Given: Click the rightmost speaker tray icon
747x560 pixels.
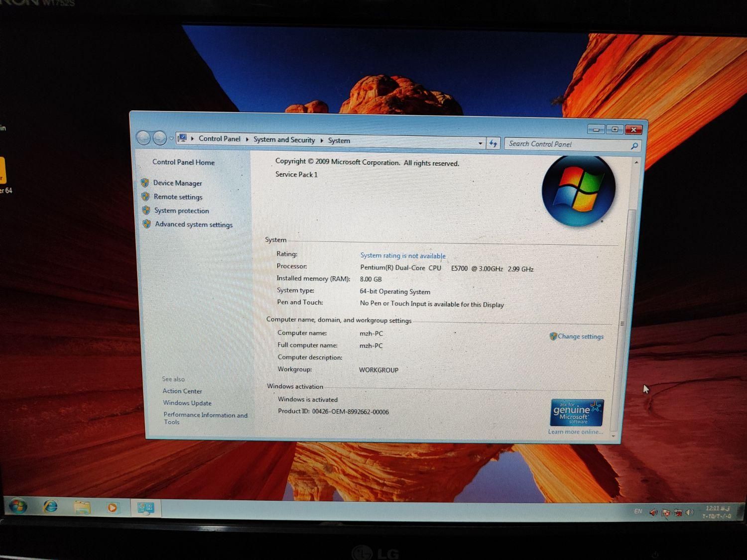Looking at the screenshot, I should (690, 512).
